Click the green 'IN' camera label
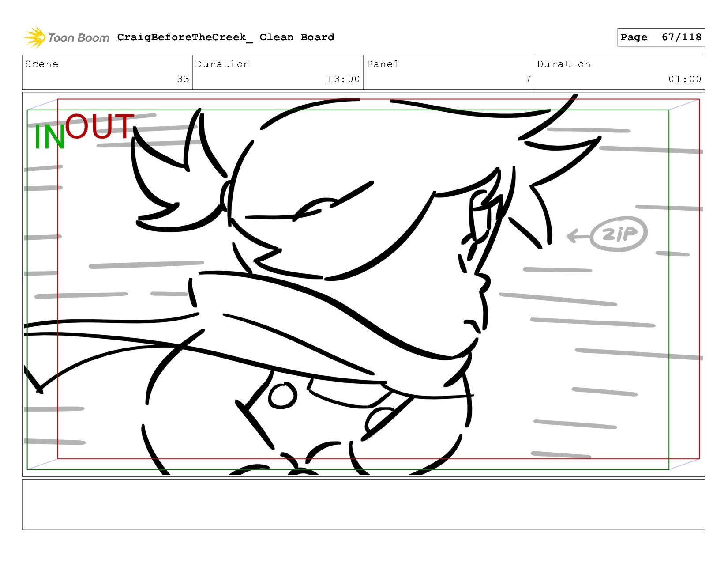The height and width of the screenshot is (563, 728). tap(49, 137)
